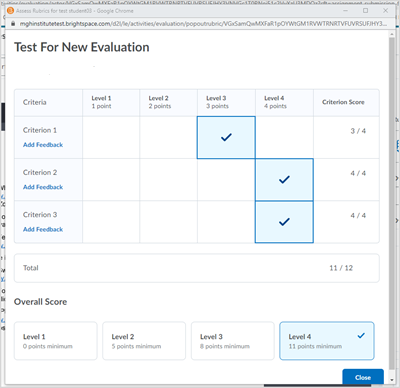The width and height of the screenshot is (400, 388).
Task: Choose Overall Score Level 1 card
Action: (56, 341)
